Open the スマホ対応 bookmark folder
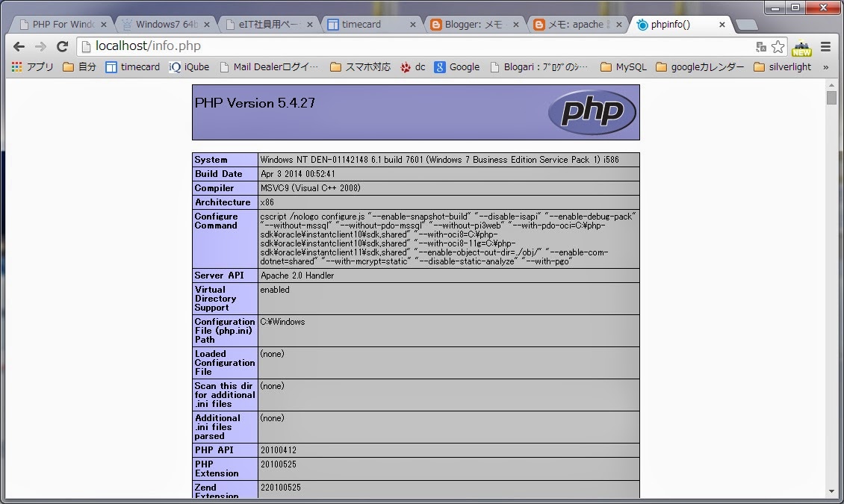Image resolution: width=844 pixels, height=504 pixels. [x=360, y=66]
